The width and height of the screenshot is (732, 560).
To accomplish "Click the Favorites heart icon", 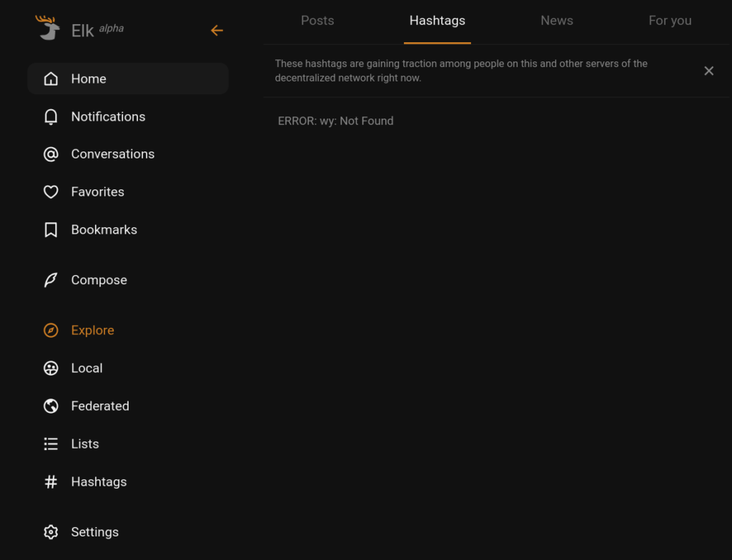I will 51,192.
